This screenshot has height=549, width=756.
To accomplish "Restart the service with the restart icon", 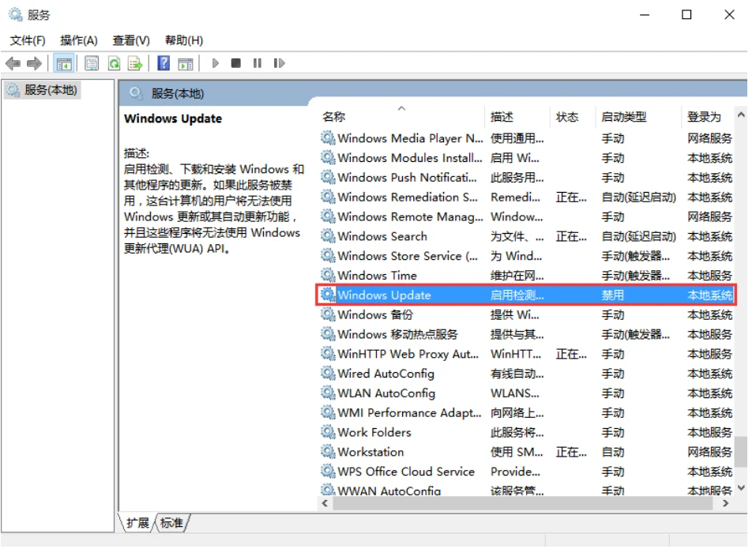I will tap(279, 63).
